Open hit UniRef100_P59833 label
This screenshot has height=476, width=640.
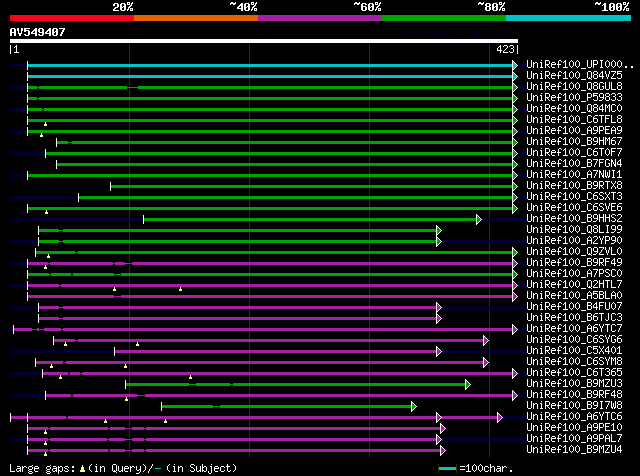coord(574,98)
